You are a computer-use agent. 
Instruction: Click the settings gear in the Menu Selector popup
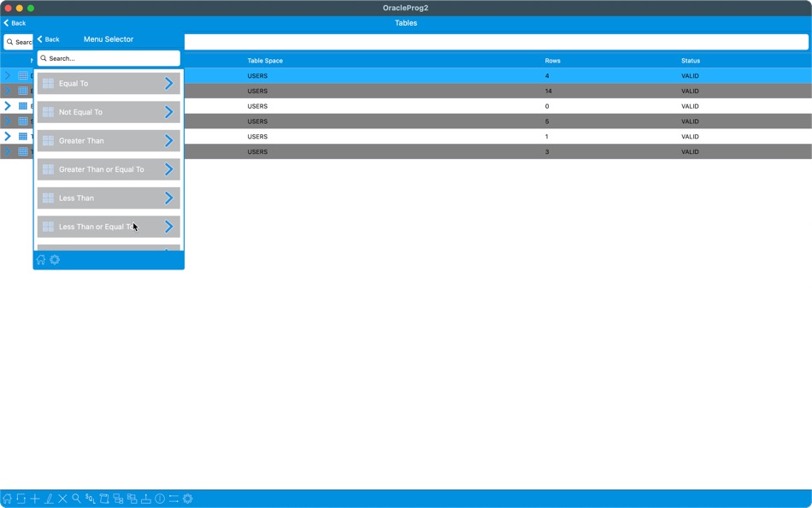[55, 259]
